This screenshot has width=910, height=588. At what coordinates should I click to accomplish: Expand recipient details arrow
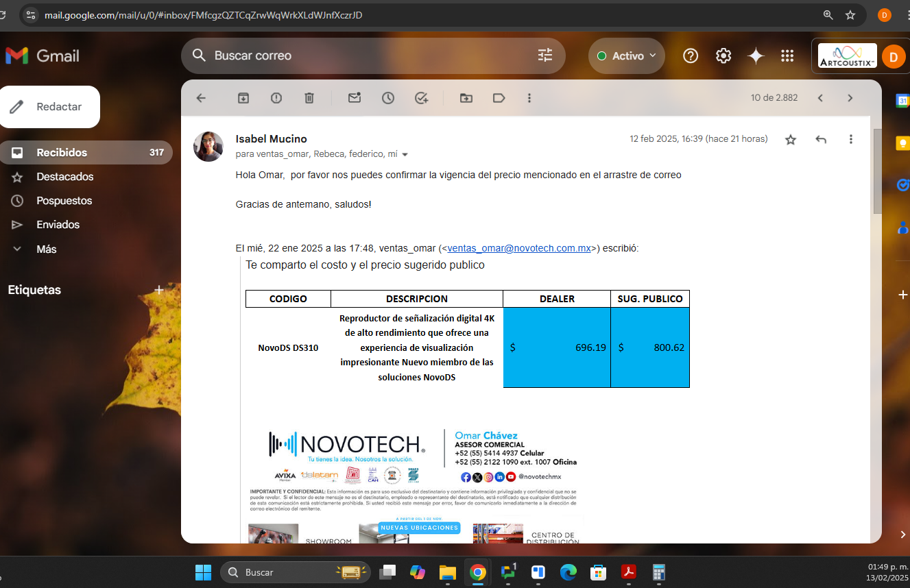(405, 155)
